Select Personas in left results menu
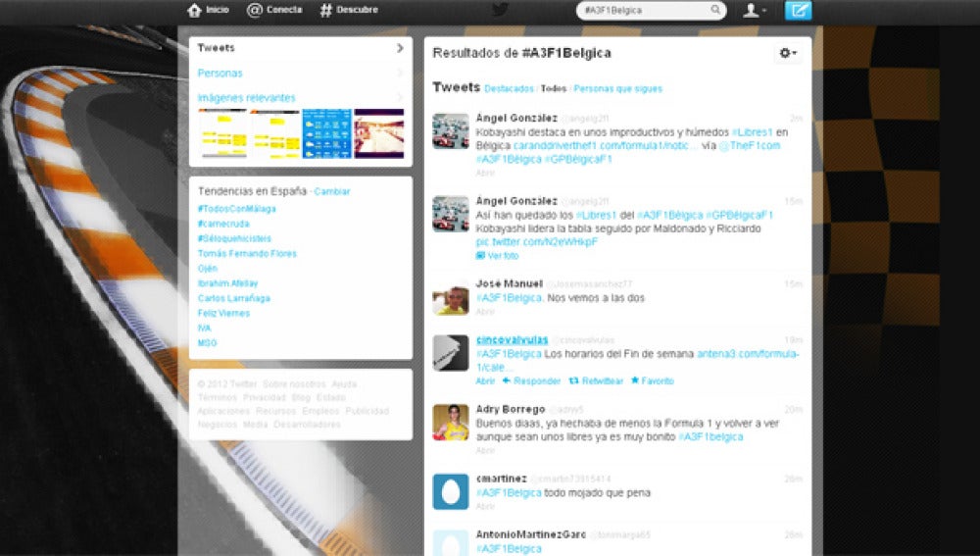The image size is (980, 556). (x=220, y=74)
